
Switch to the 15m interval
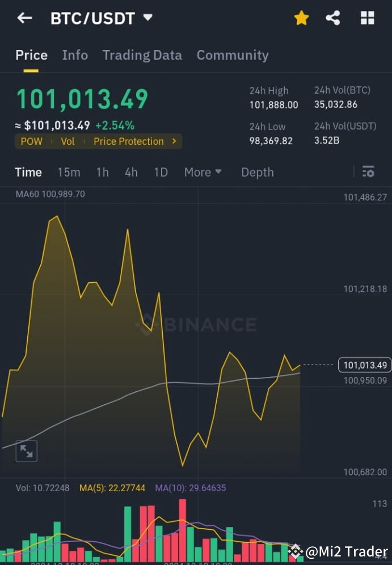[69, 172]
